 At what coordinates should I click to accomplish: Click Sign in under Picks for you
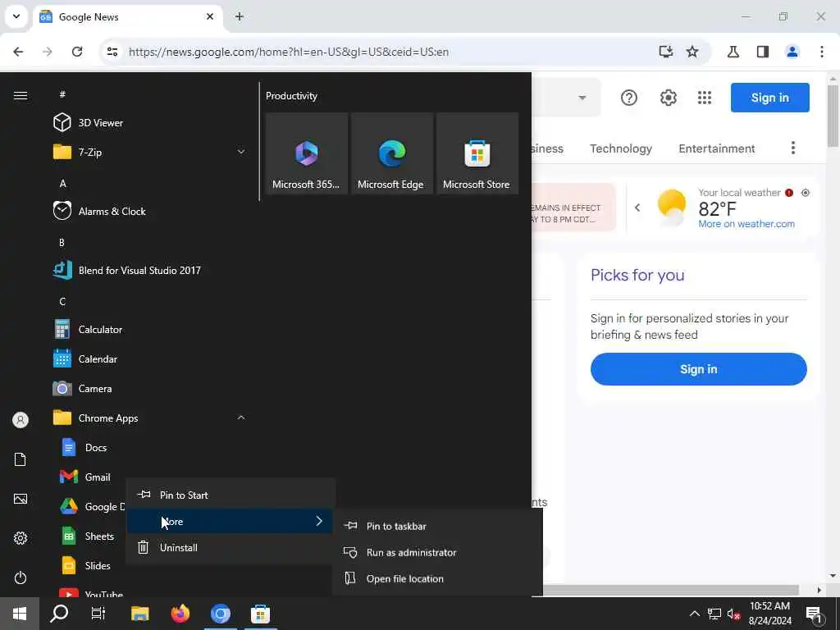[x=699, y=369]
